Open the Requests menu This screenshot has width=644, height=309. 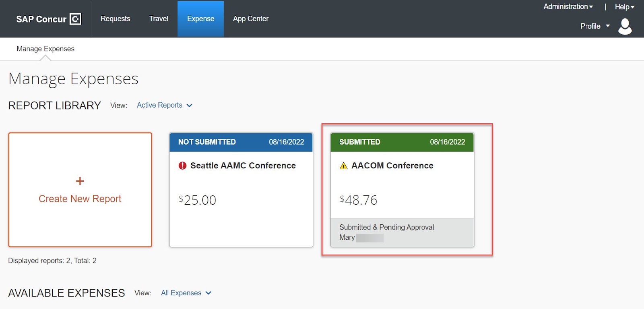pyautogui.click(x=116, y=19)
